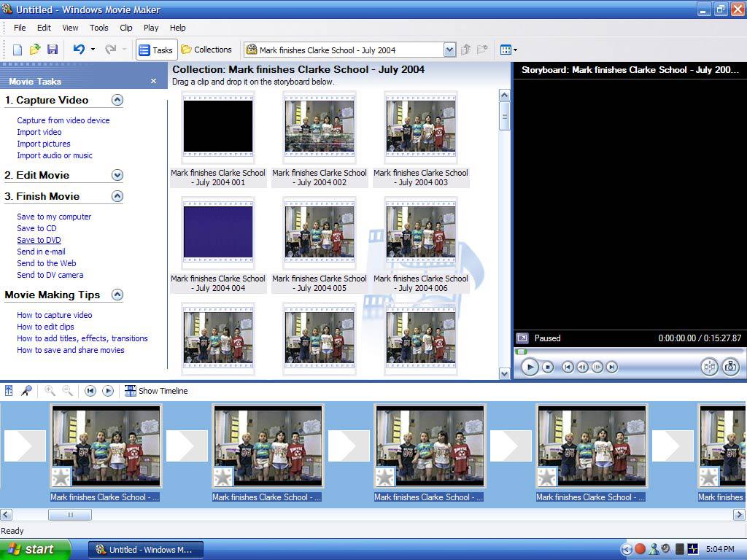This screenshot has height=560, width=747.
Task: Click the Rewind Storyboard icon
Action: pyautogui.click(x=90, y=391)
